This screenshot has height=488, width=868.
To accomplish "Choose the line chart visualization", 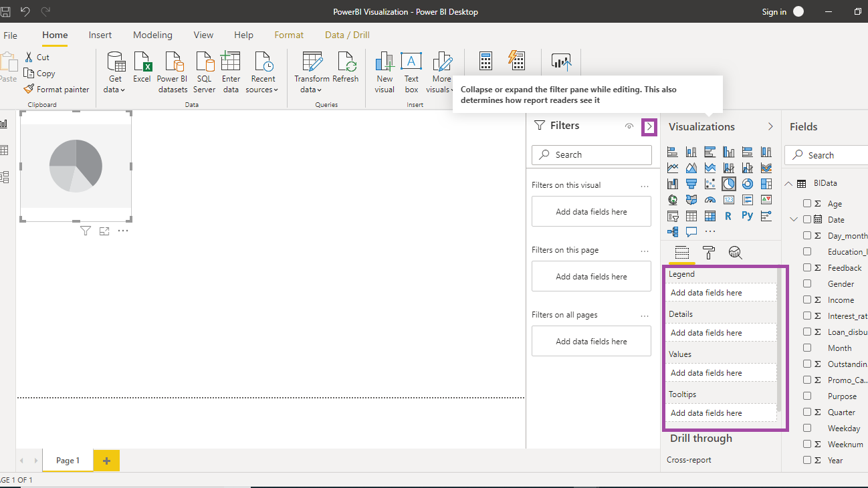I will [673, 168].
